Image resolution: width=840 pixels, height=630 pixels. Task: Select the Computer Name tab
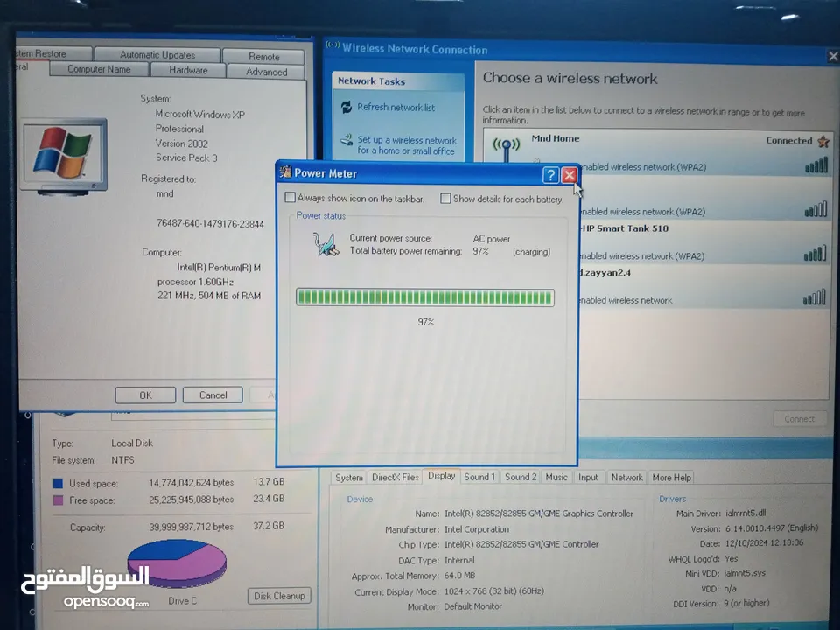(x=99, y=69)
